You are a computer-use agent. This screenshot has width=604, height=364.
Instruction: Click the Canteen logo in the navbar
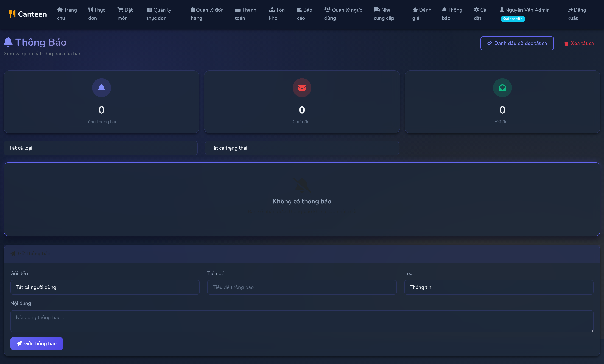[28, 14]
